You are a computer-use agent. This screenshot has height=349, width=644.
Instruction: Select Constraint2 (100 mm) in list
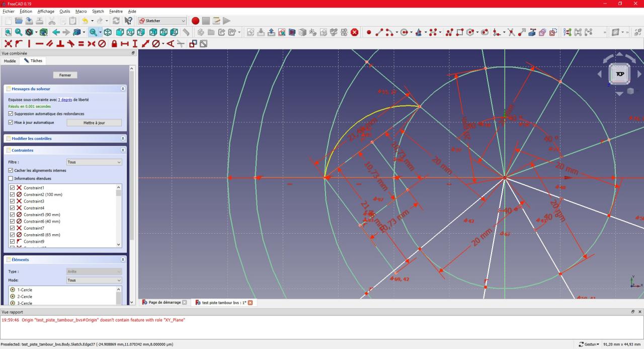pos(43,194)
